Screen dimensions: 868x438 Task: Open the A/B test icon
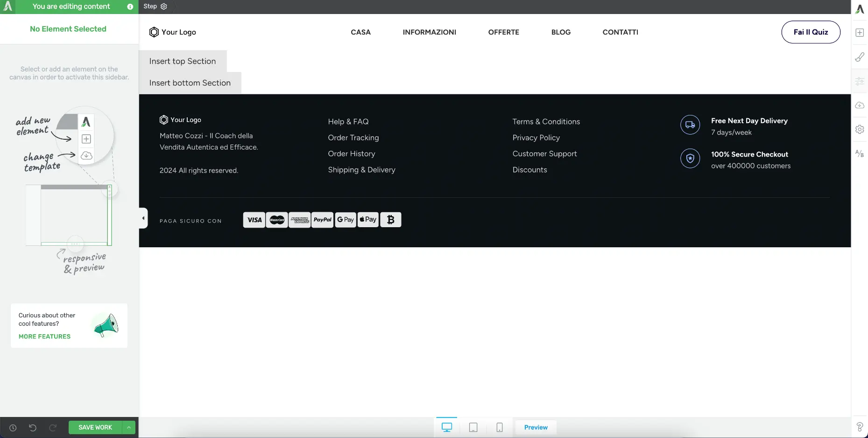click(x=860, y=153)
